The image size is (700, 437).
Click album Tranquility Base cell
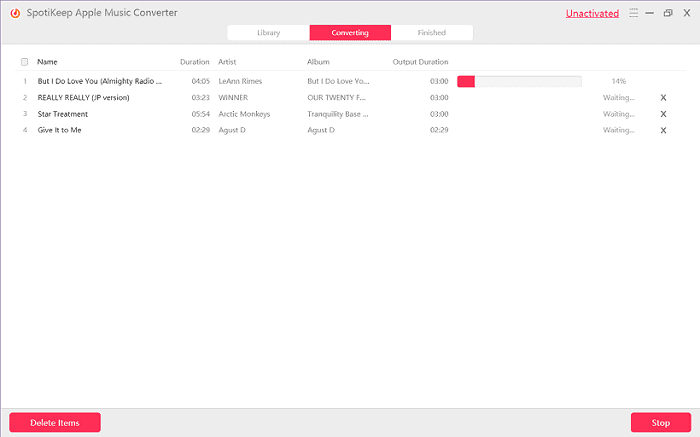tap(338, 114)
